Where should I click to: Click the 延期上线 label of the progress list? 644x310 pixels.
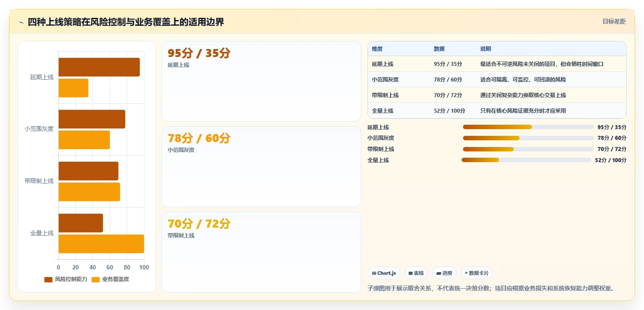pos(378,127)
